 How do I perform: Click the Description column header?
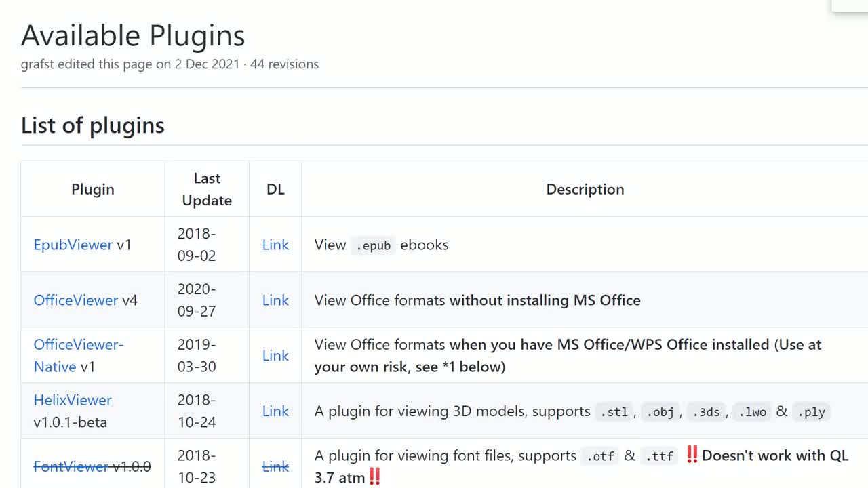585,189
